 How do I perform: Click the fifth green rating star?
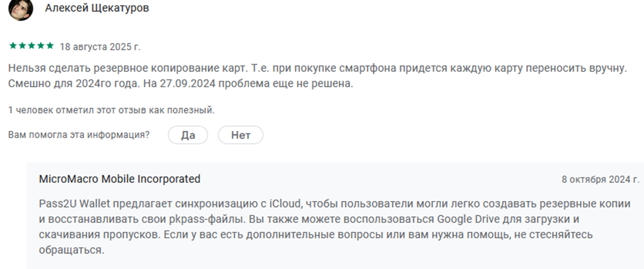pyautogui.click(x=50, y=46)
